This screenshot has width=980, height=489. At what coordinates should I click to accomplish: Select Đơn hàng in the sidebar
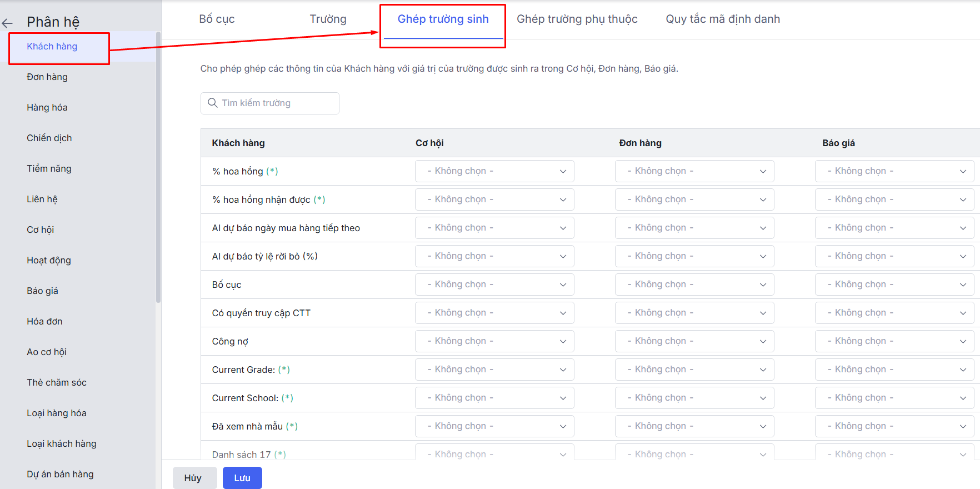47,77
